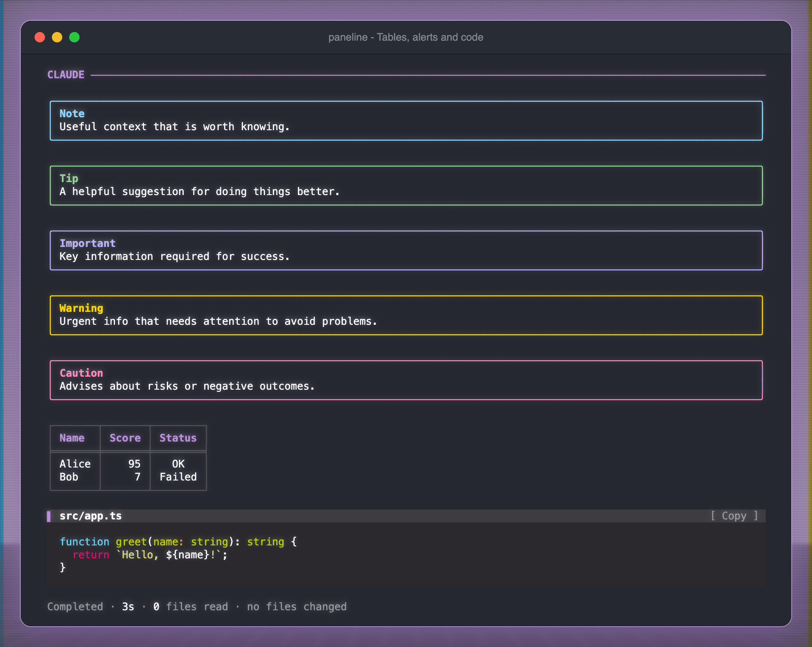Select the Warning alert heading
The width and height of the screenshot is (812, 647).
coord(81,308)
